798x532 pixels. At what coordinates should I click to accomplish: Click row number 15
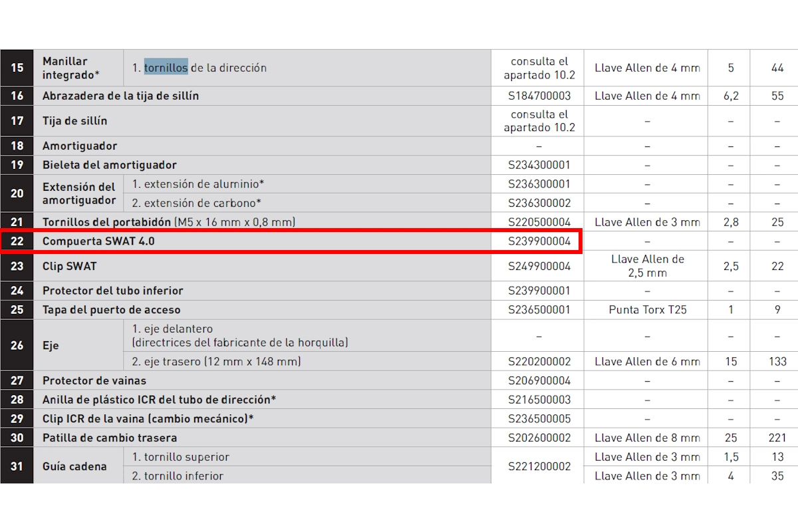[x=17, y=68]
